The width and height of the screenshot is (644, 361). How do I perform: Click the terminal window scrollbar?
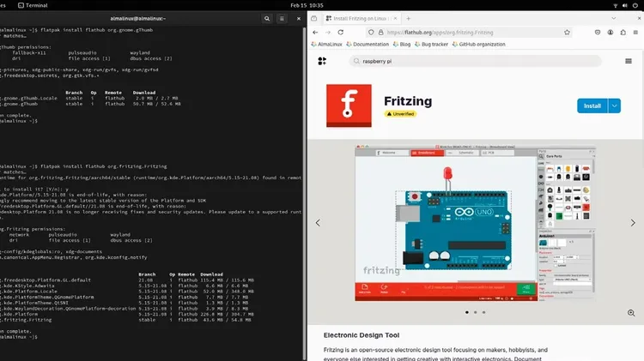point(304,193)
